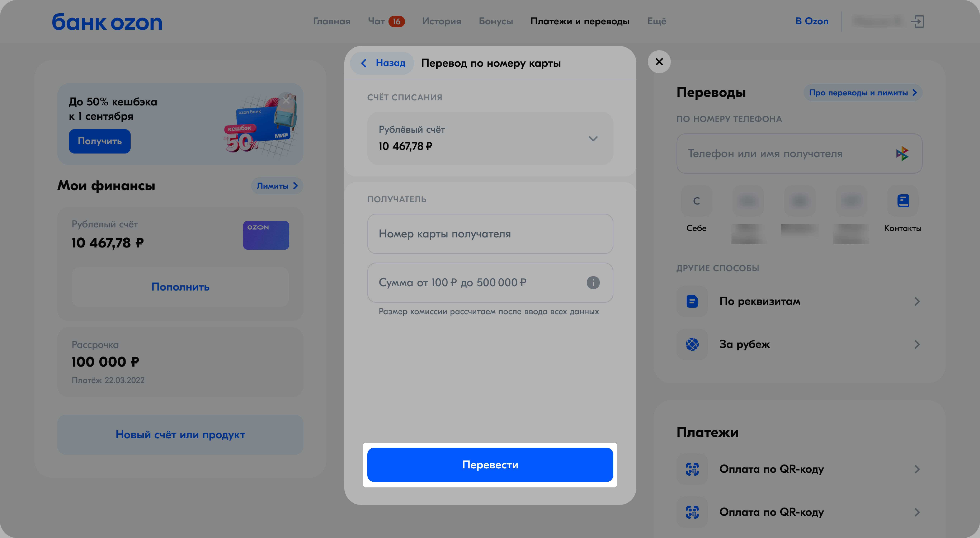This screenshot has width=980, height=538.
Task: Click Получить on cashback banner
Action: pos(100,141)
